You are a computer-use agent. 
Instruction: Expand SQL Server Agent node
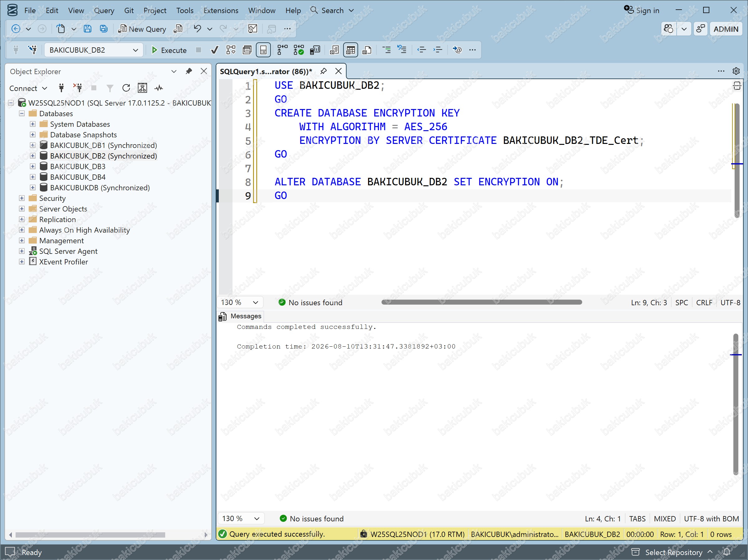22,251
